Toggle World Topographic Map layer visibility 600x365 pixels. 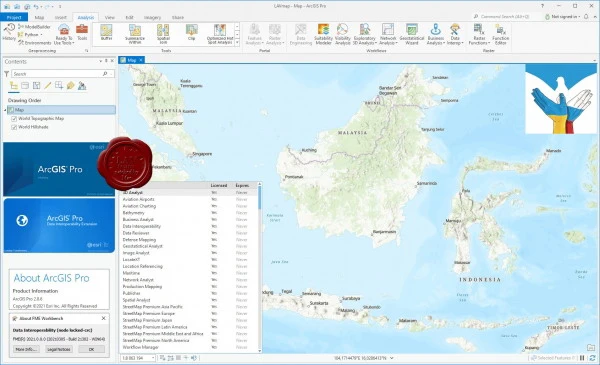click(x=14, y=119)
